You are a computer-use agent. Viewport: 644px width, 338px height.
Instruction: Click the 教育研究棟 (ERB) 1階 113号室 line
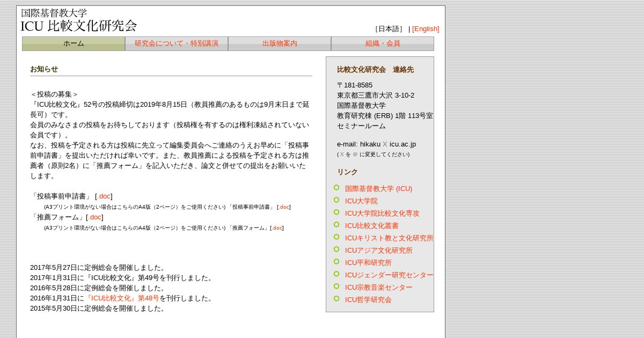click(385, 116)
